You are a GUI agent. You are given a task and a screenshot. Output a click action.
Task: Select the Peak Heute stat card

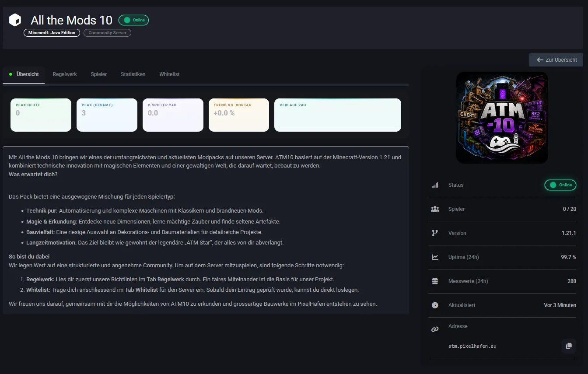click(41, 115)
